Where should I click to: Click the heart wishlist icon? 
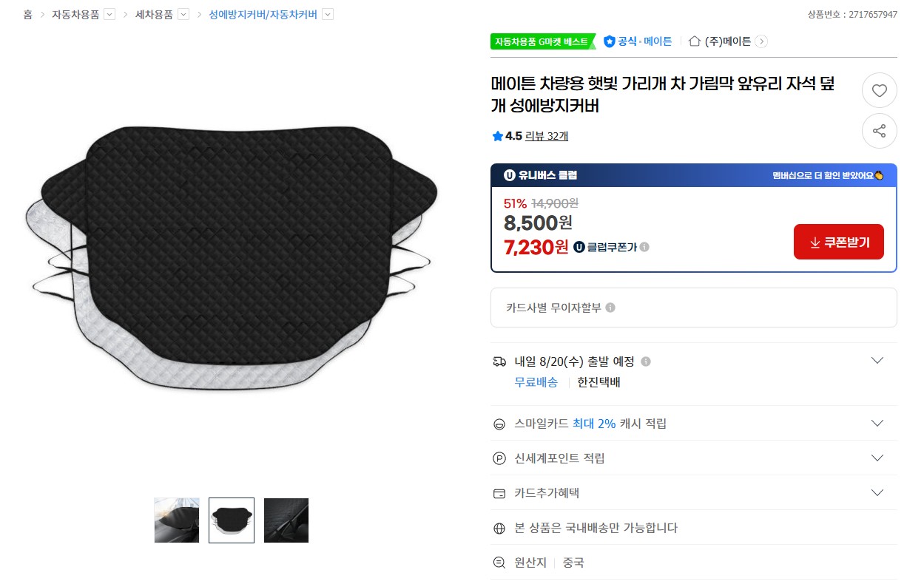click(x=879, y=91)
